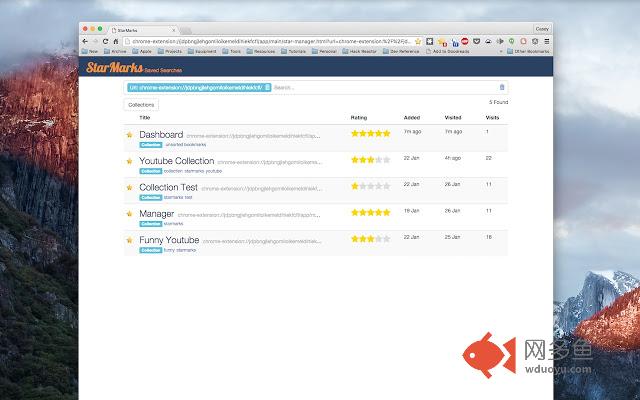Click the 'funny' tag under Funny Youtube
Screen dimensions: 640x400
point(169,250)
